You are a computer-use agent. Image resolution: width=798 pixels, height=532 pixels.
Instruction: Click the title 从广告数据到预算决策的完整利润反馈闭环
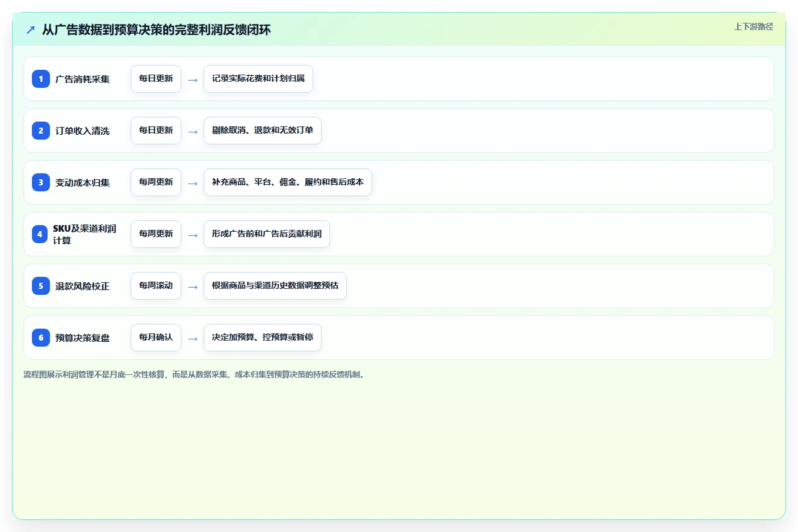click(x=157, y=30)
